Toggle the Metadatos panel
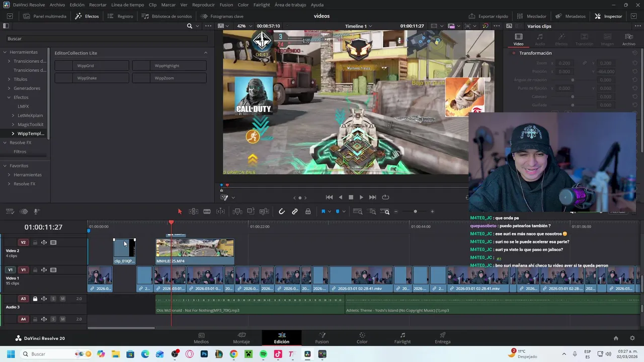Viewport: 644px width, 362px height. [571, 16]
